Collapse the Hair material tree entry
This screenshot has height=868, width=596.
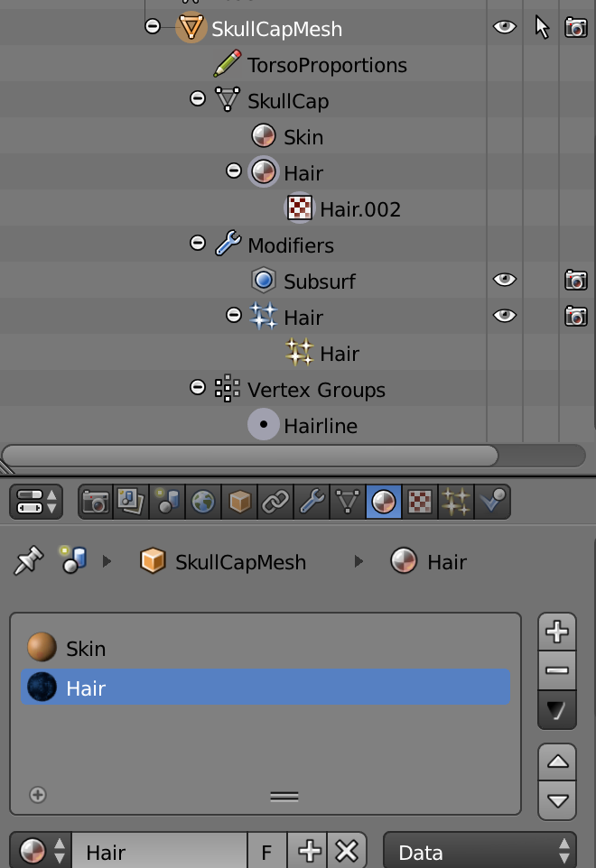(234, 171)
